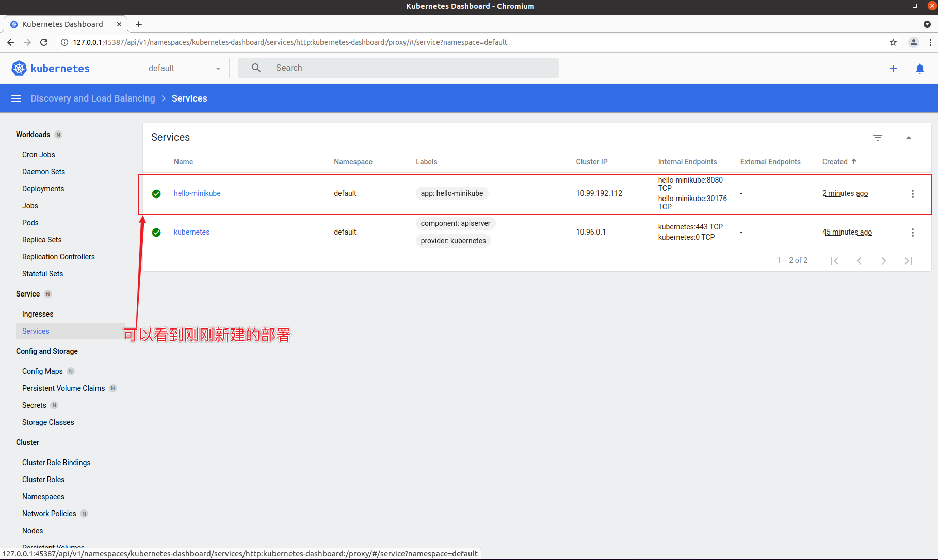Go to last page of services
The width and height of the screenshot is (938, 560).
(909, 261)
